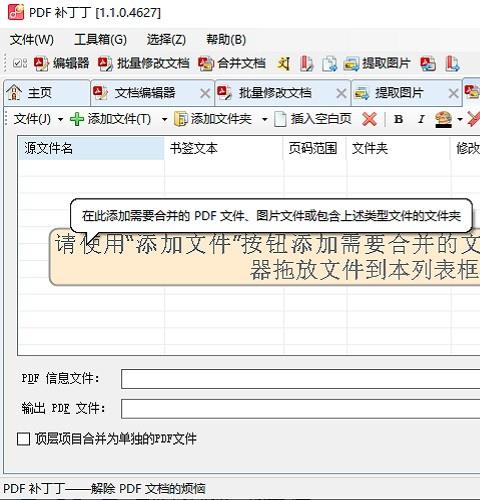Toggle bold bookmark text (B)
This screenshot has width=480, height=500.
398,119
